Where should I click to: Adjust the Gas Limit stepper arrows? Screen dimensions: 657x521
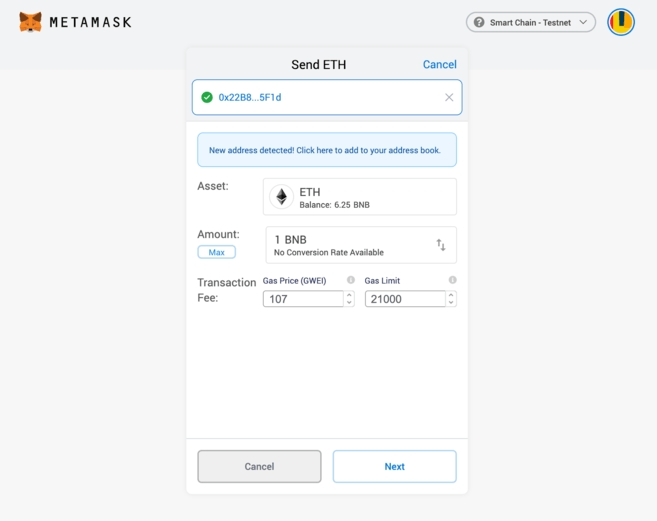(x=451, y=298)
